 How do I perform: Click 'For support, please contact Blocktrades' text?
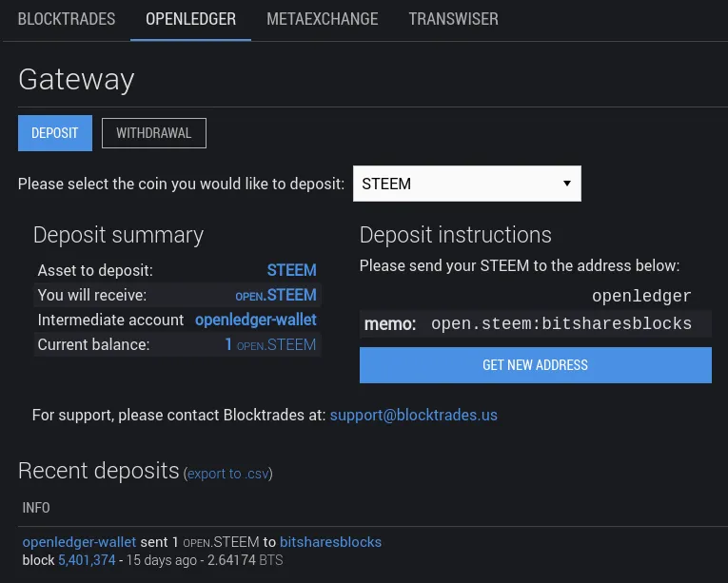[x=179, y=415]
